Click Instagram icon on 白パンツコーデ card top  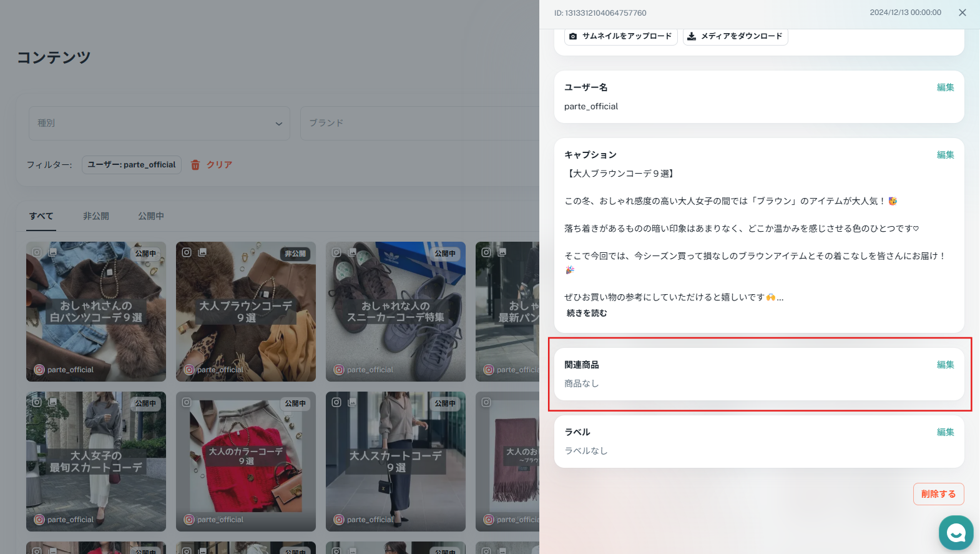click(x=37, y=252)
